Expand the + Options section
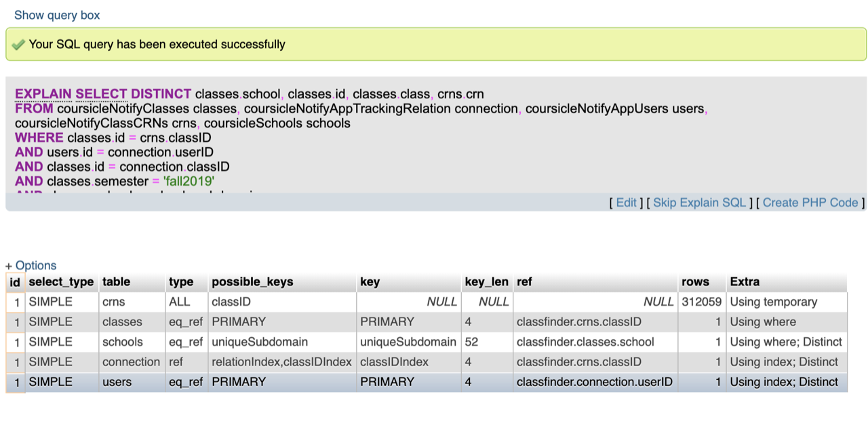The width and height of the screenshot is (868, 426). 31,265
